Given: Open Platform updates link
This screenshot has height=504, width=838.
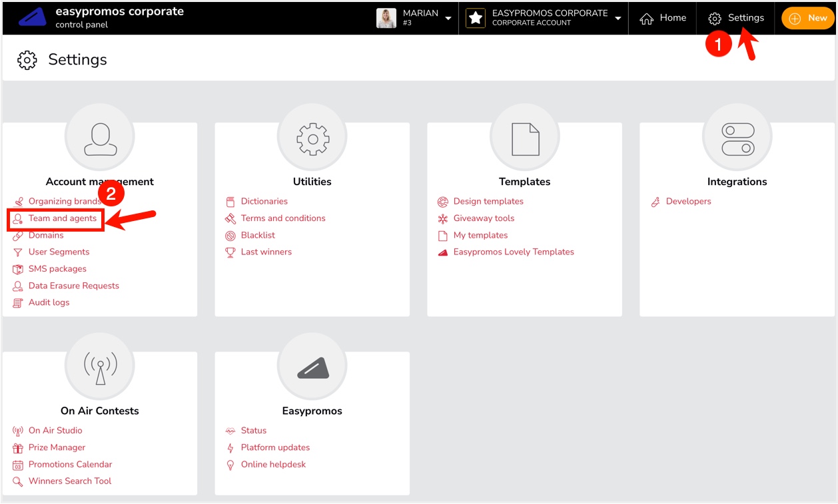Looking at the screenshot, I should (275, 447).
